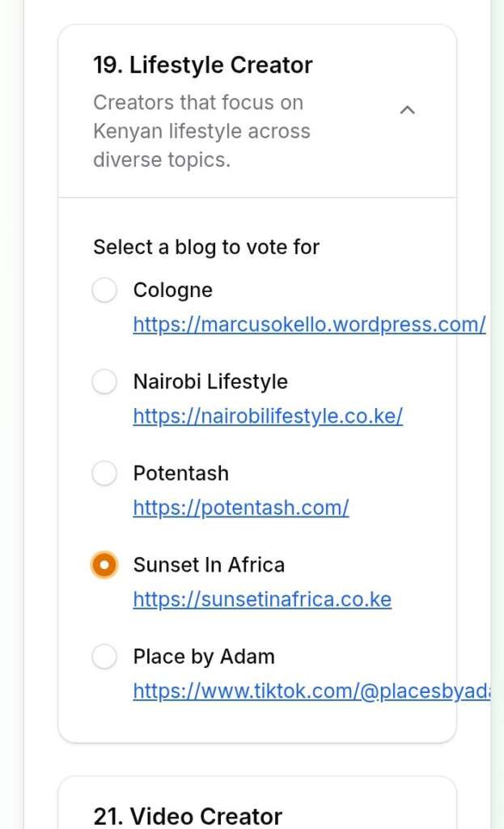Pick the Place by Adam radio button
This screenshot has height=829, width=504.
click(104, 656)
